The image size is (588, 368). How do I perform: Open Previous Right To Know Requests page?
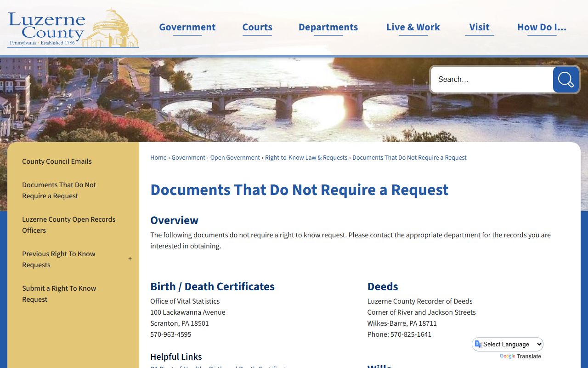[59, 259]
